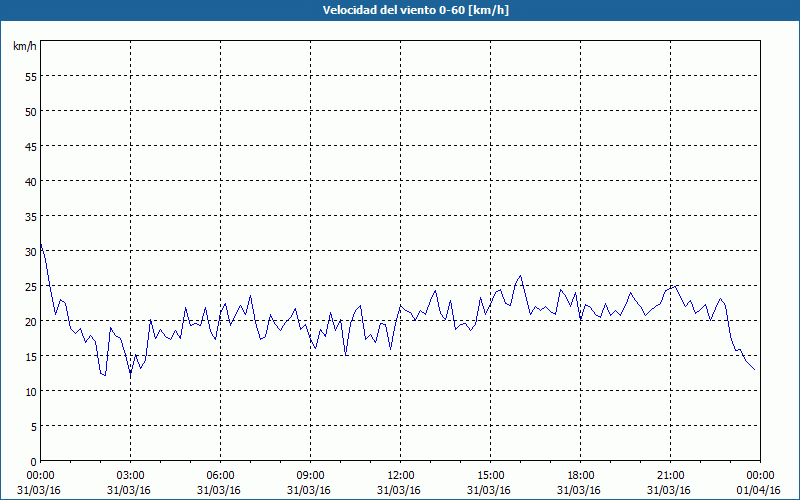Viewport: 800px width, 500px height.
Task: Select the 40 value on the y-axis
Action: (x=31, y=182)
